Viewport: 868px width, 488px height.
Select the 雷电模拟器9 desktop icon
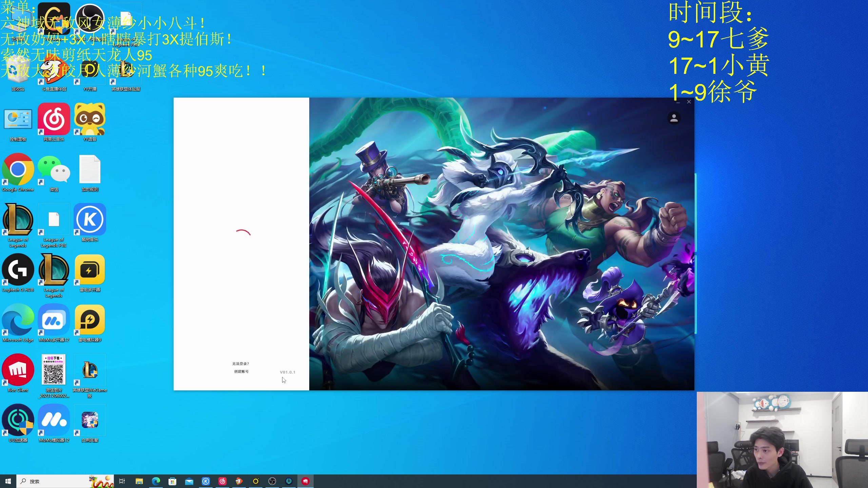[90, 323]
